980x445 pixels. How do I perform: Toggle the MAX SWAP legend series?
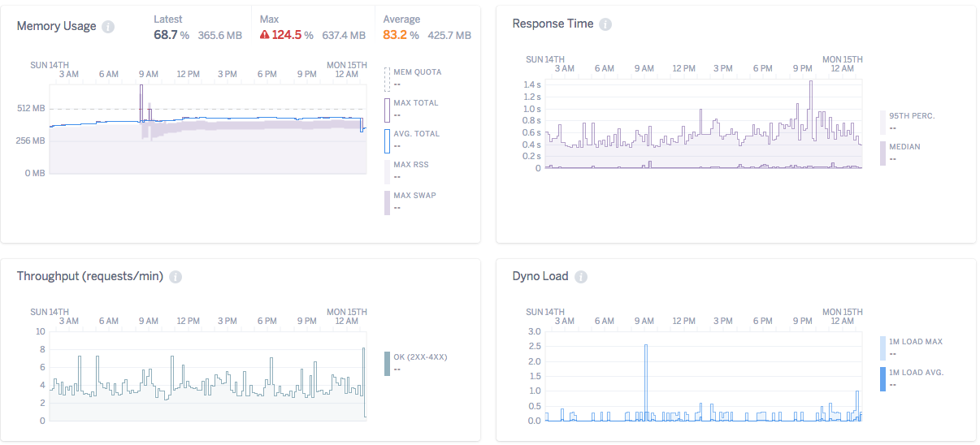[410, 202]
